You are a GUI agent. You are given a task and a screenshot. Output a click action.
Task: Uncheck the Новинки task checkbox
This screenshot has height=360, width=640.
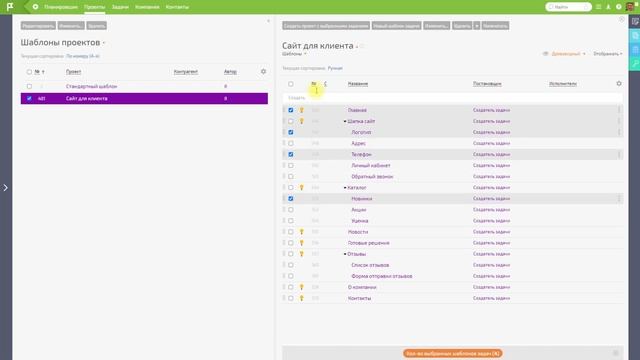pyautogui.click(x=291, y=198)
